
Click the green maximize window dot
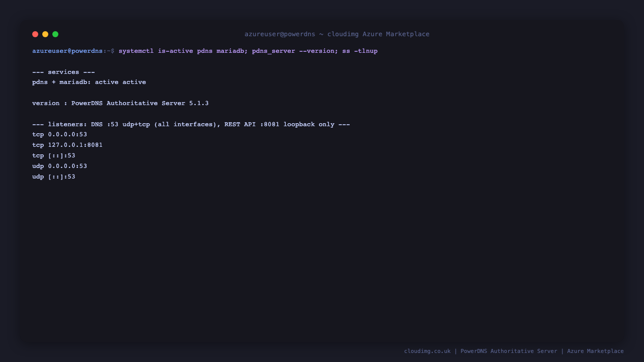[x=55, y=34]
